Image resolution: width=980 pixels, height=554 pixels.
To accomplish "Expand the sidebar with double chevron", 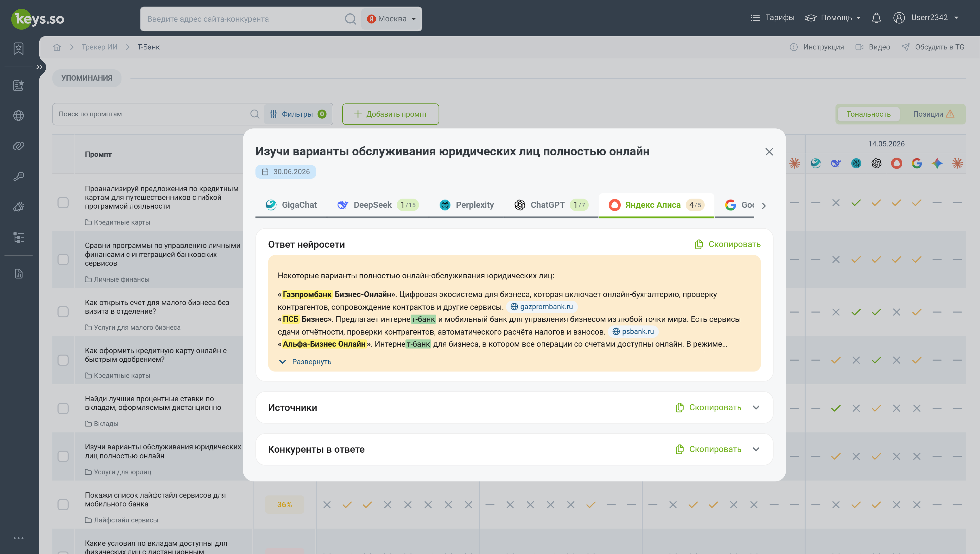I will coord(39,67).
